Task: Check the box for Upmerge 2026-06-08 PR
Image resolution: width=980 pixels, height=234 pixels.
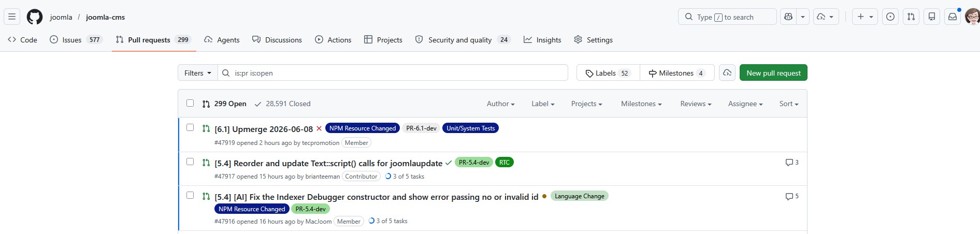Action: (x=190, y=127)
